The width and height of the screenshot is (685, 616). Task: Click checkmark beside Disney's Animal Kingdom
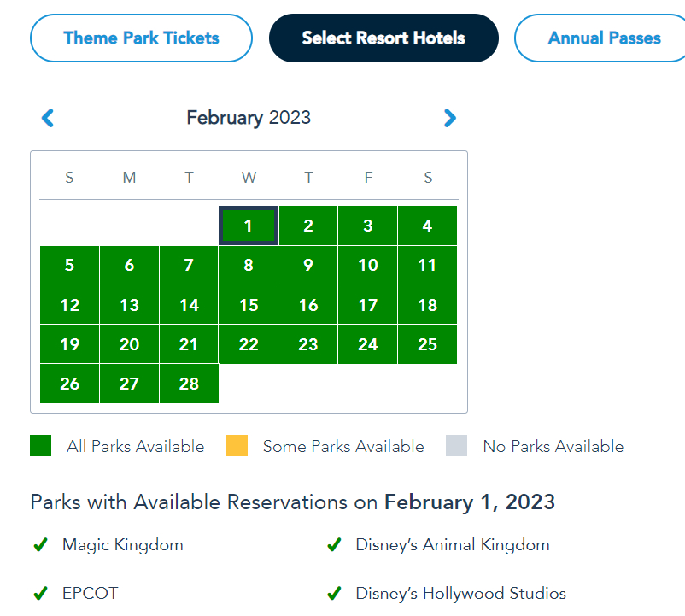click(334, 545)
